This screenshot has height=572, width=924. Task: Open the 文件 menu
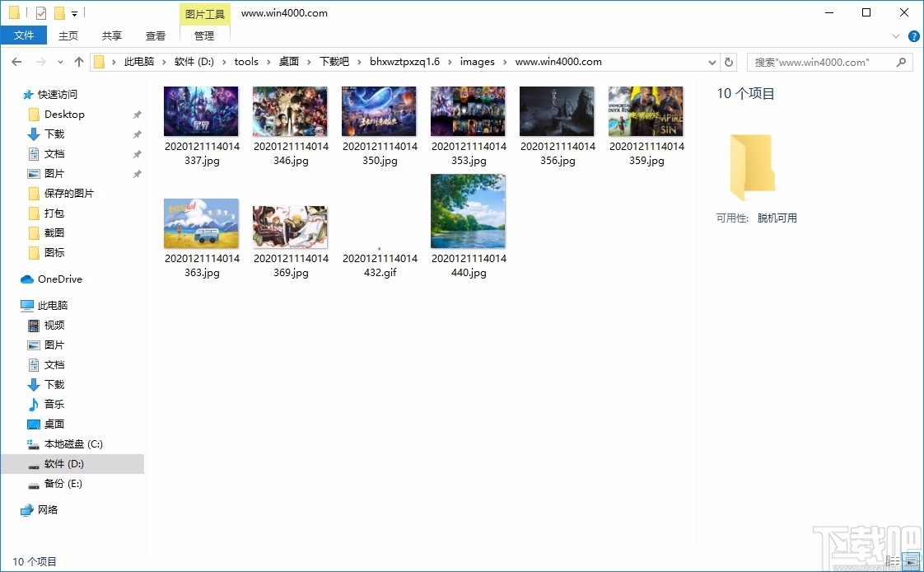(24, 35)
